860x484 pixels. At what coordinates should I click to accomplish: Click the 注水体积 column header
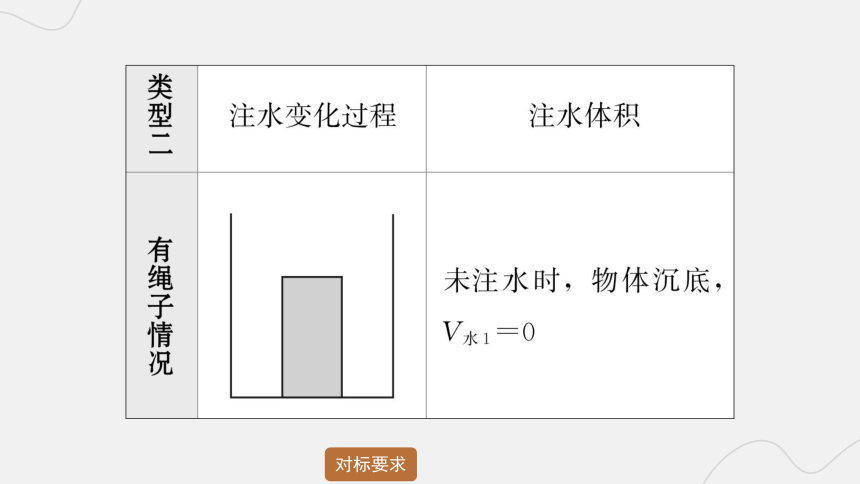(584, 116)
